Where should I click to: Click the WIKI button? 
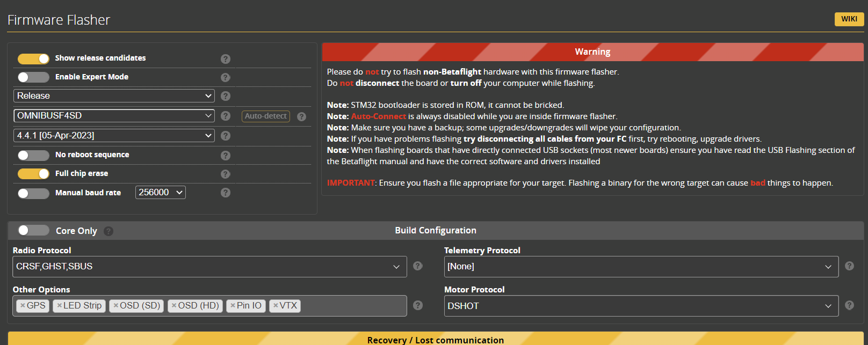point(849,19)
